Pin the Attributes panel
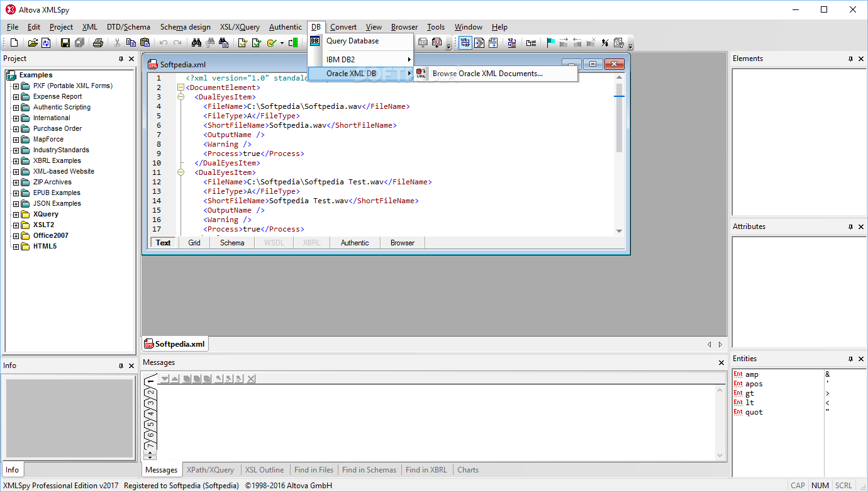868x492 pixels. point(850,226)
